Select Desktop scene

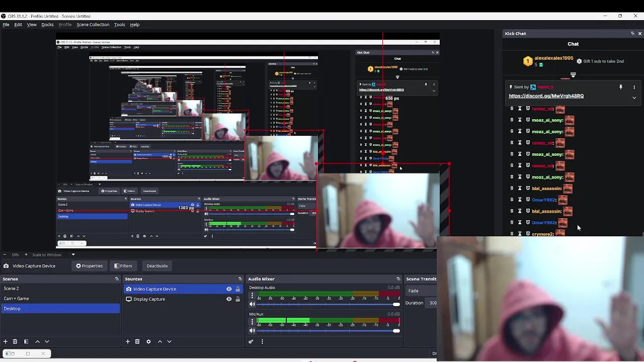click(x=60, y=309)
